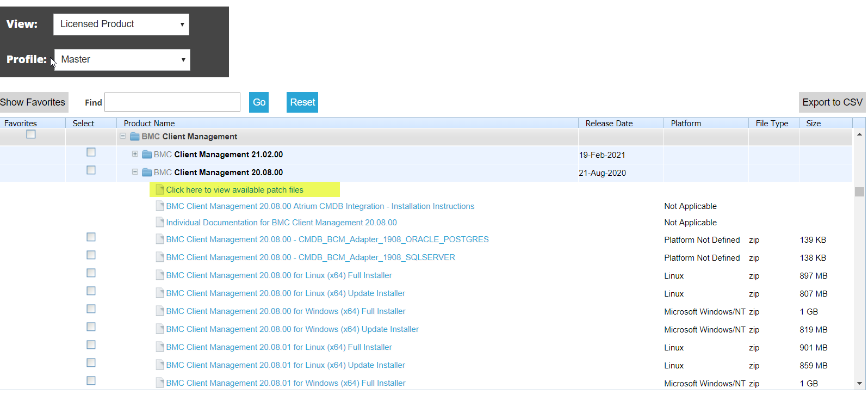Focus the Find text field
This screenshot has height=394, width=868.
coord(172,102)
